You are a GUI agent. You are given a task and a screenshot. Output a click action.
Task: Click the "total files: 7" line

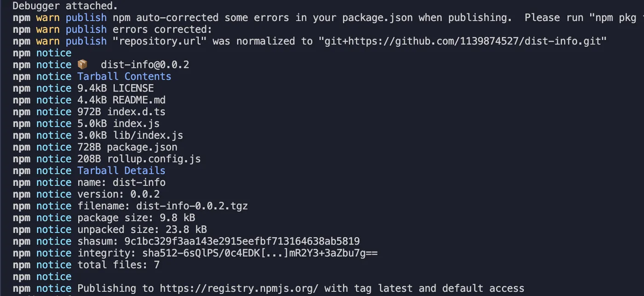tap(118, 265)
